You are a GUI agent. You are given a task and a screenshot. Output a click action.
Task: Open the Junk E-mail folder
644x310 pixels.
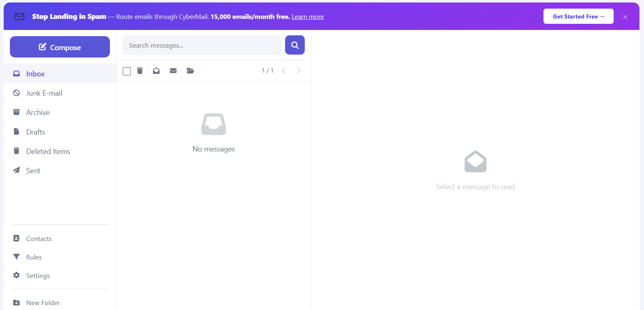pyautogui.click(x=60, y=93)
